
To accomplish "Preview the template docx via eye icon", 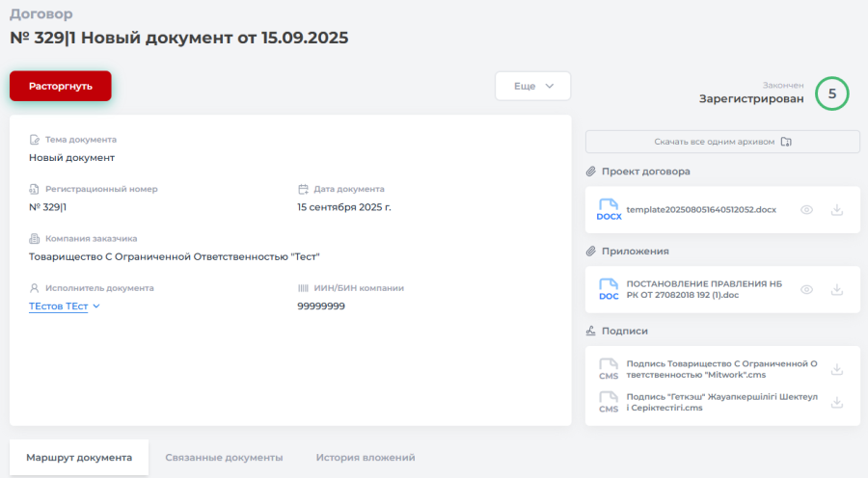I will (807, 209).
